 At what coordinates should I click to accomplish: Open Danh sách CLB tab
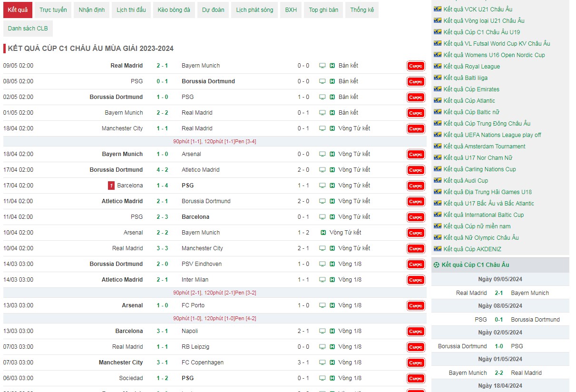pyautogui.click(x=28, y=29)
